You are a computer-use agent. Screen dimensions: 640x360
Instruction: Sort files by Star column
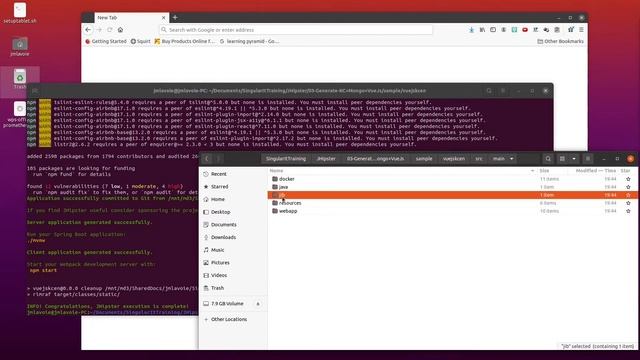click(x=625, y=171)
